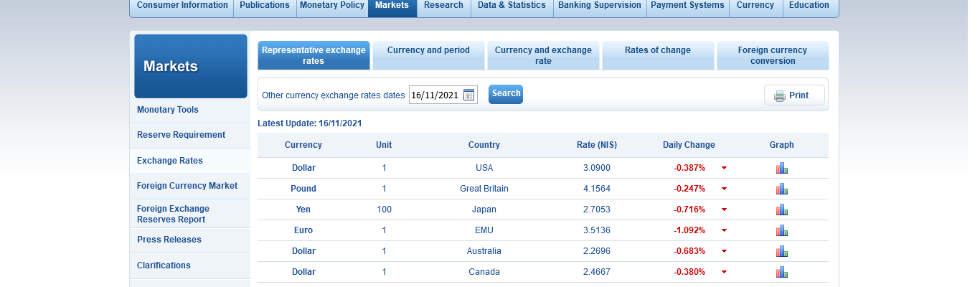This screenshot has width=980, height=287.
Task: Open the graph icon for Euro row
Action: point(781,230)
